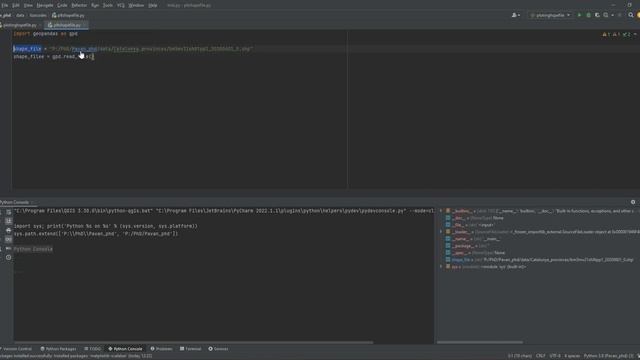Click the UTF-8 encoding status
The image size is (640, 360).
pos(555,356)
